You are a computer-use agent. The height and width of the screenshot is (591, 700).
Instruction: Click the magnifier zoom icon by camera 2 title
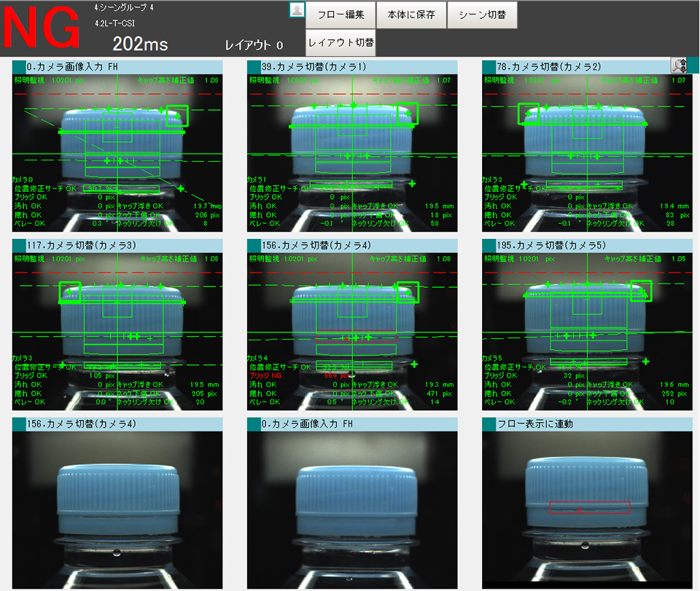(680, 66)
